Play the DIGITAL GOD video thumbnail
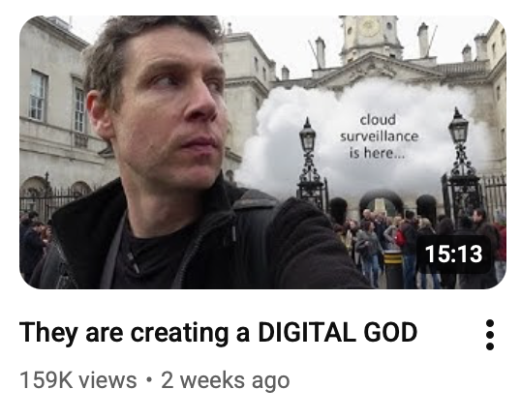 [262, 152]
